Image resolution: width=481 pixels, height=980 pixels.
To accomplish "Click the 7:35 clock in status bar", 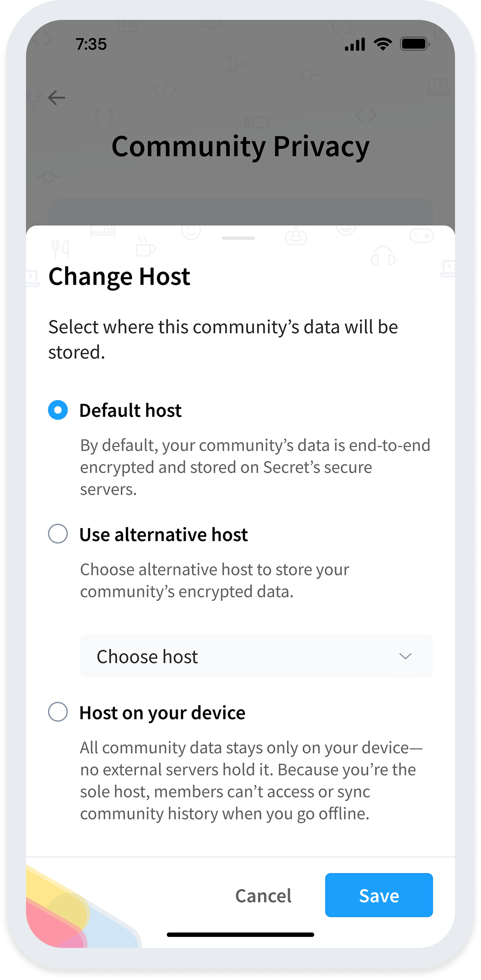I will tap(91, 44).
